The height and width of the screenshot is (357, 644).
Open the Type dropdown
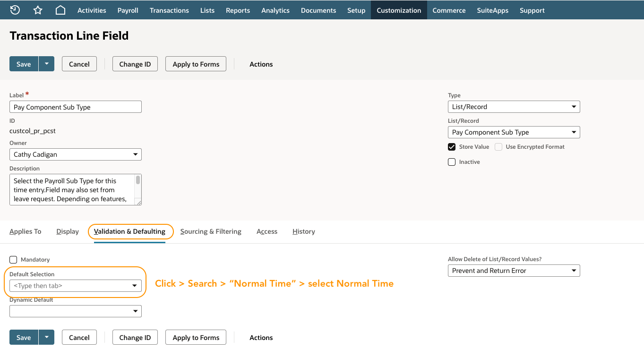(x=514, y=107)
